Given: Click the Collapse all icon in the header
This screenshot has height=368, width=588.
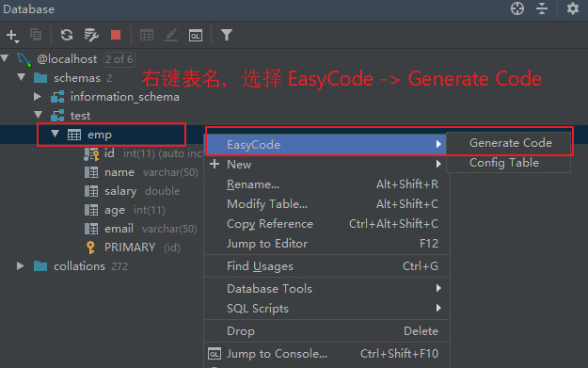Looking at the screenshot, I should (542, 8).
